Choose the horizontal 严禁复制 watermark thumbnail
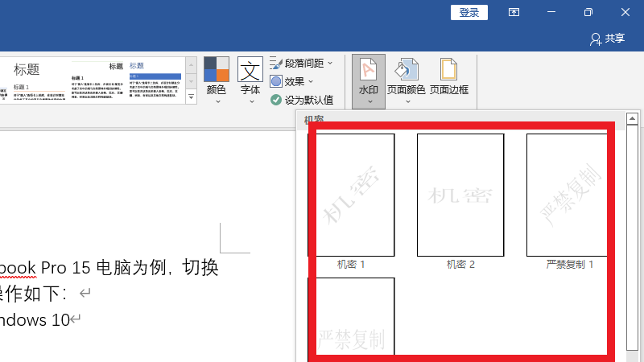The height and width of the screenshot is (362, 644). click(351, 318)
